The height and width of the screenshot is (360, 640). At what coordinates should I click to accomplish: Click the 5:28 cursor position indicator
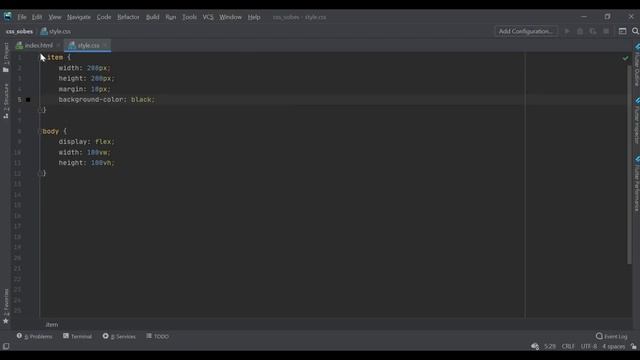[549, 346]
